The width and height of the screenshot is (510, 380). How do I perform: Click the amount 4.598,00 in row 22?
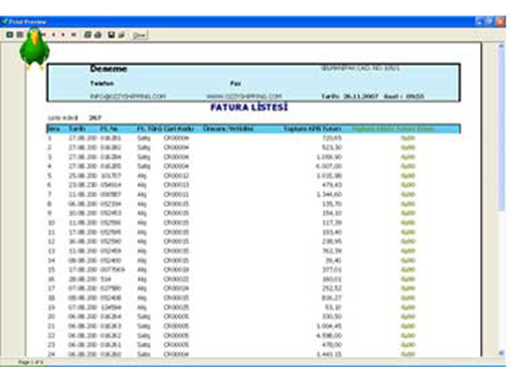point(329,335)
